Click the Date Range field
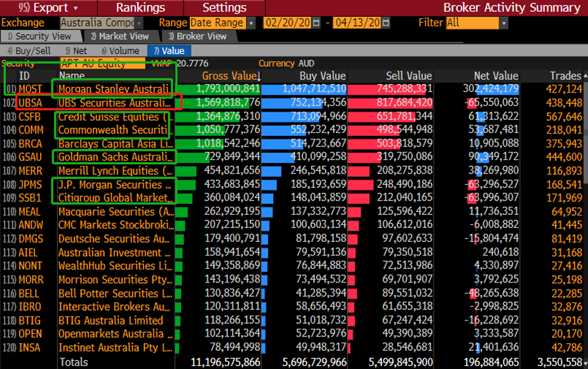588x369 pixels. pyautogui.click(x=217, y=23)
